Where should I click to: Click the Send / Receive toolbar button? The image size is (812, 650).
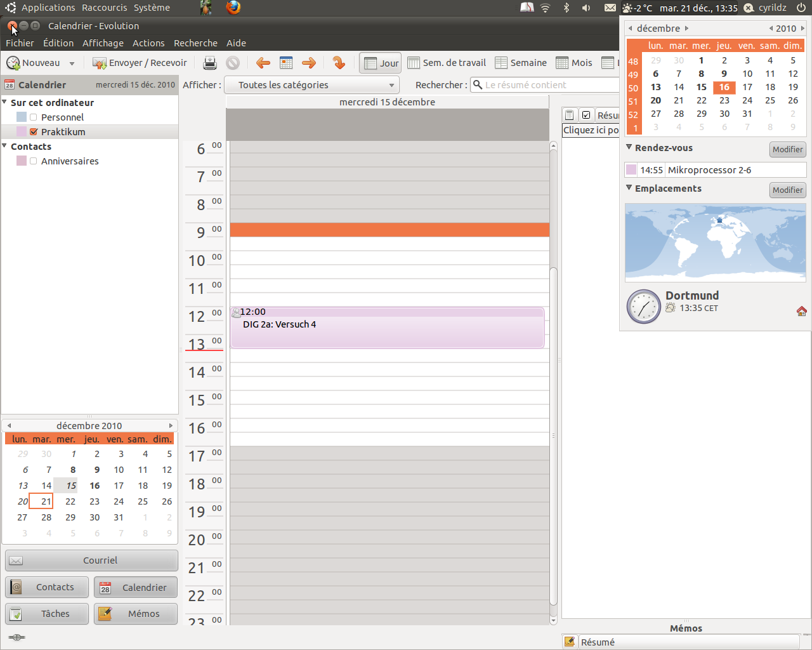140,63
